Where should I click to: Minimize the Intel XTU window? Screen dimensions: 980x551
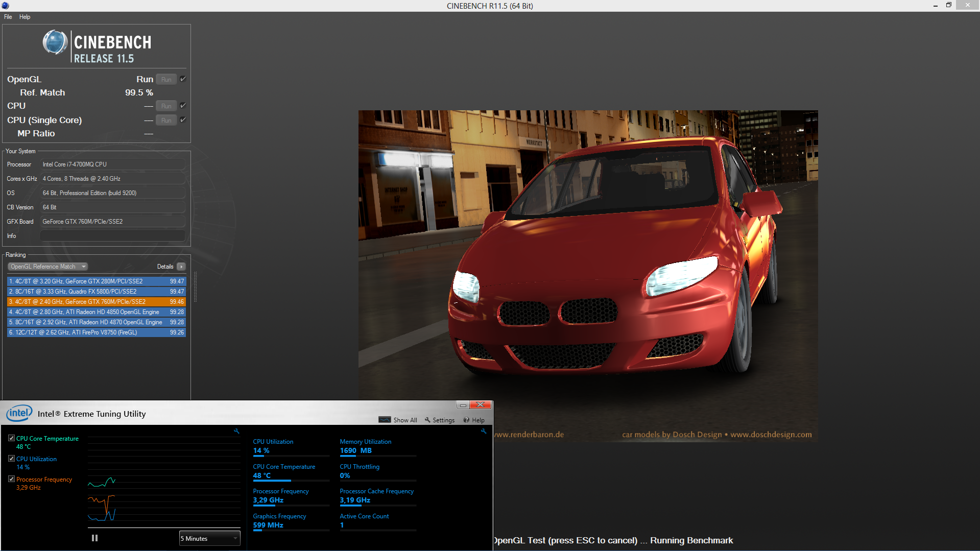pos(463,405)
